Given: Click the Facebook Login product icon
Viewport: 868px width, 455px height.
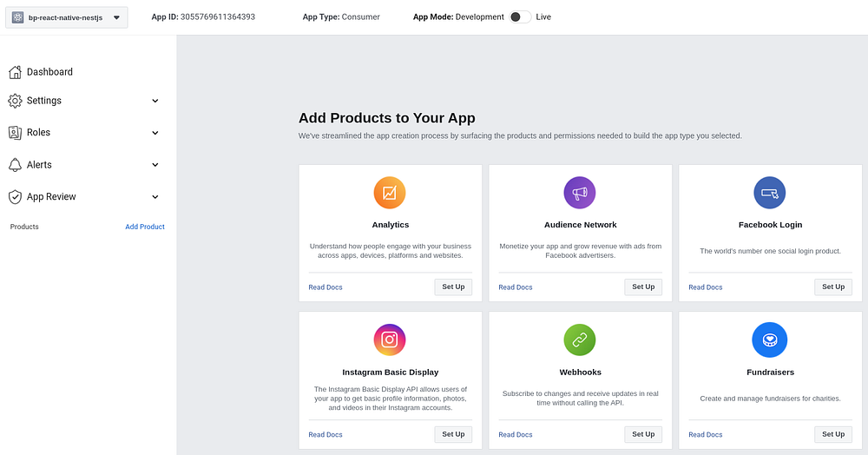Looking at the screenshot, I should click(x=770, y=193).
